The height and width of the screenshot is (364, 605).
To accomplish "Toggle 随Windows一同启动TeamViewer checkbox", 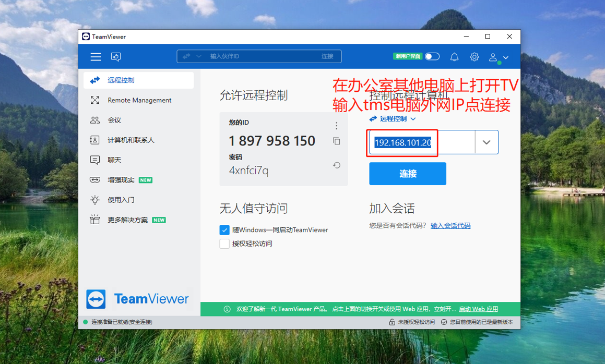I will tap(224, 230).
